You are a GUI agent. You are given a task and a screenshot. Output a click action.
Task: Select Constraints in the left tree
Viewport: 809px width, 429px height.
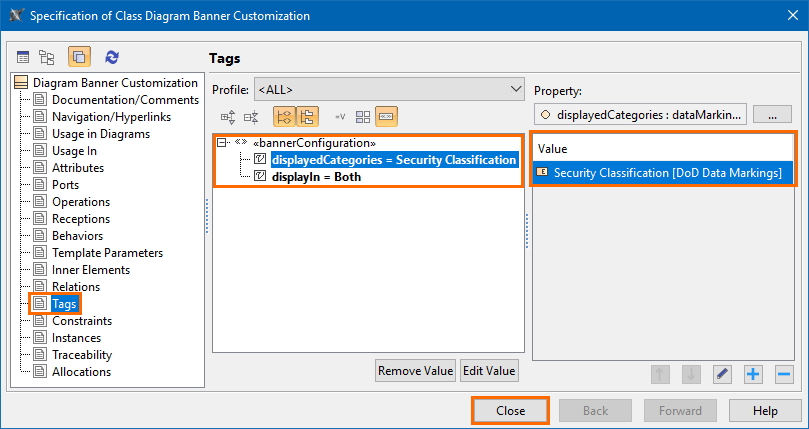[x=82, y=321]
